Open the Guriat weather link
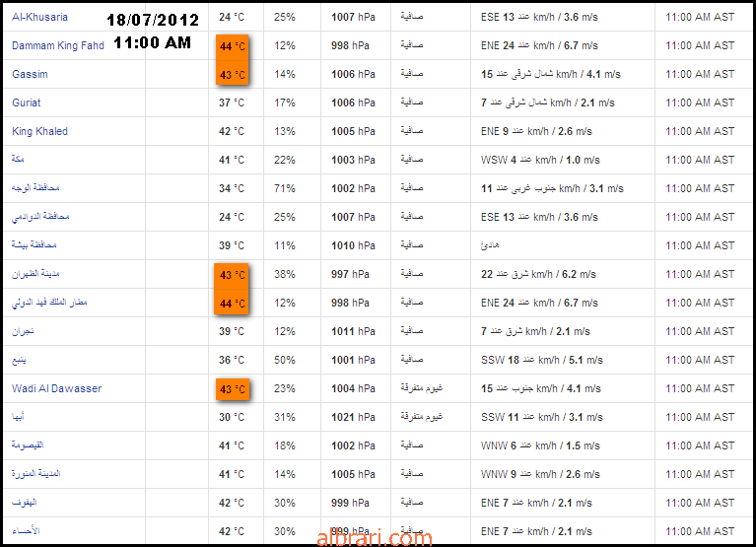Image resolution: width=756 pixels, height=547 pixels. [26, 103]
